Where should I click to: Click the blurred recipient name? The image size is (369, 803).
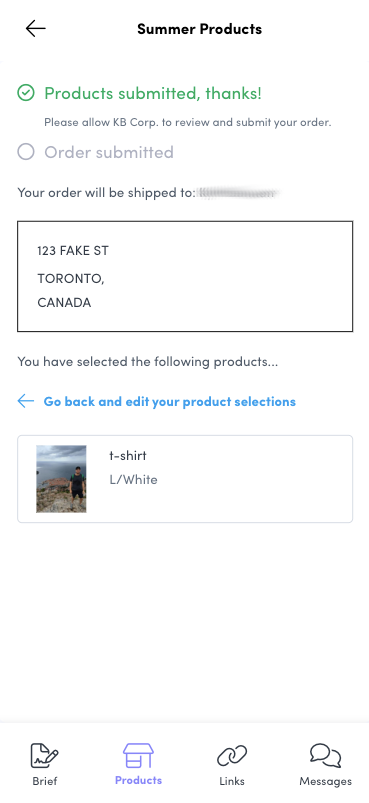pyautogui.click(x=238, y=193)
